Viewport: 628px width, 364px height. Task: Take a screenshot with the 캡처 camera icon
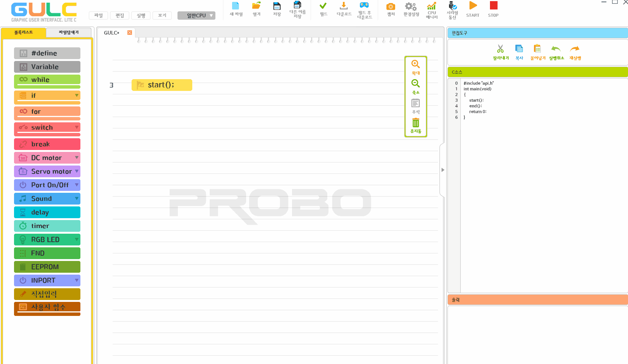click(x=391, y=9)
